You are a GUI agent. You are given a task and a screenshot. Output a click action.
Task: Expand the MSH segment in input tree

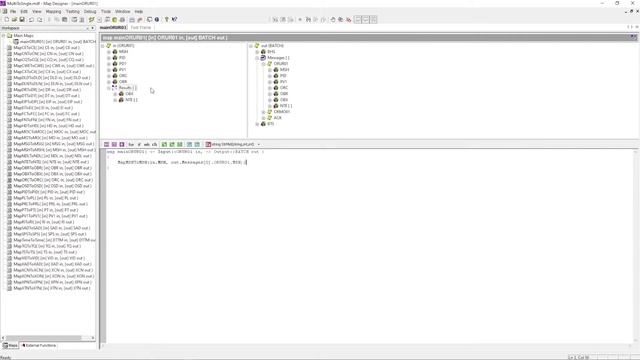109,52
